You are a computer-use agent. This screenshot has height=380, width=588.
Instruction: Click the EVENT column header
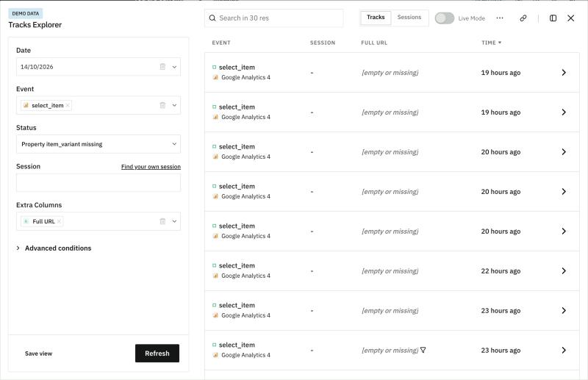pyautogui.click(x=221, y=43)
